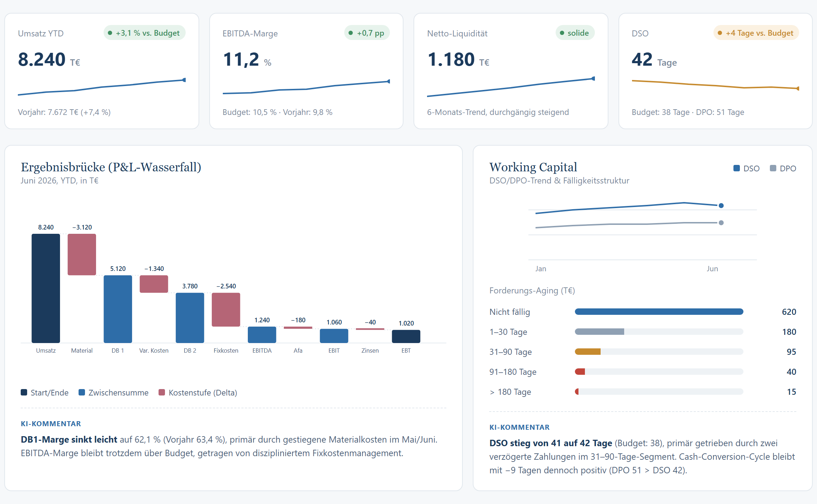Image resolution: width=817 pixels, height=504 pixels.
Task: Click the aging value 40
Action: click(791, 372)
